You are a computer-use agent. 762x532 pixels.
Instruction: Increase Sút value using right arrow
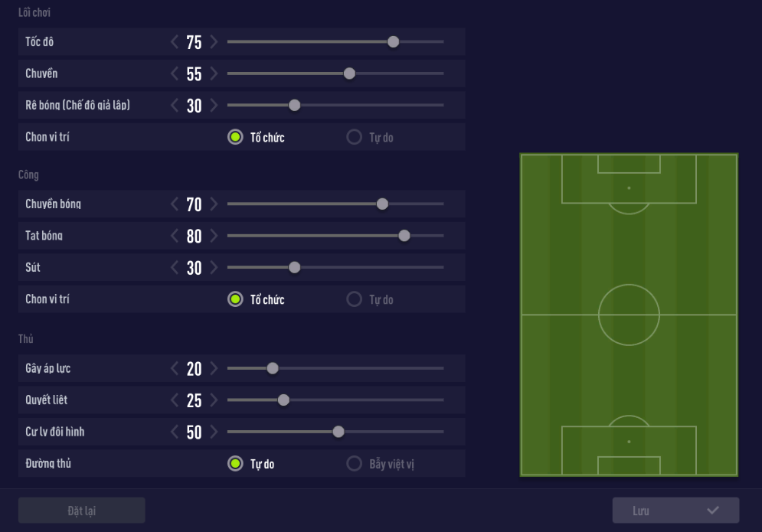coord(214,268)
